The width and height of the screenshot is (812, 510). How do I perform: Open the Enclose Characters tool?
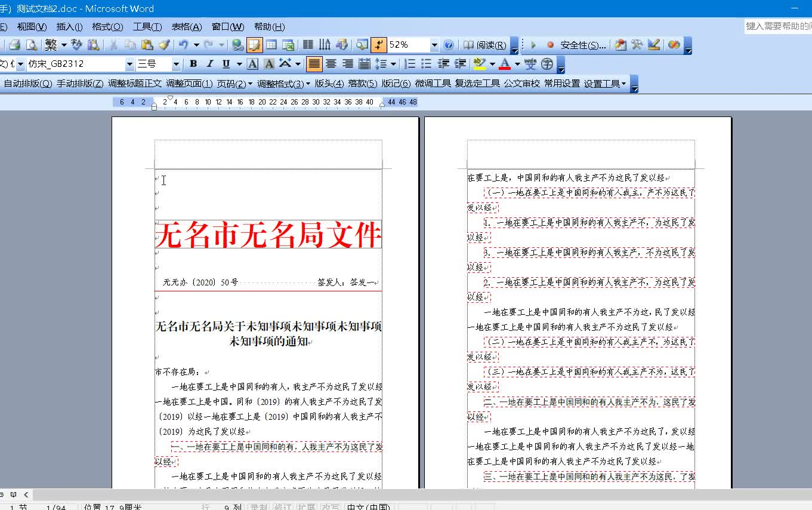click(x=547, y=64)
